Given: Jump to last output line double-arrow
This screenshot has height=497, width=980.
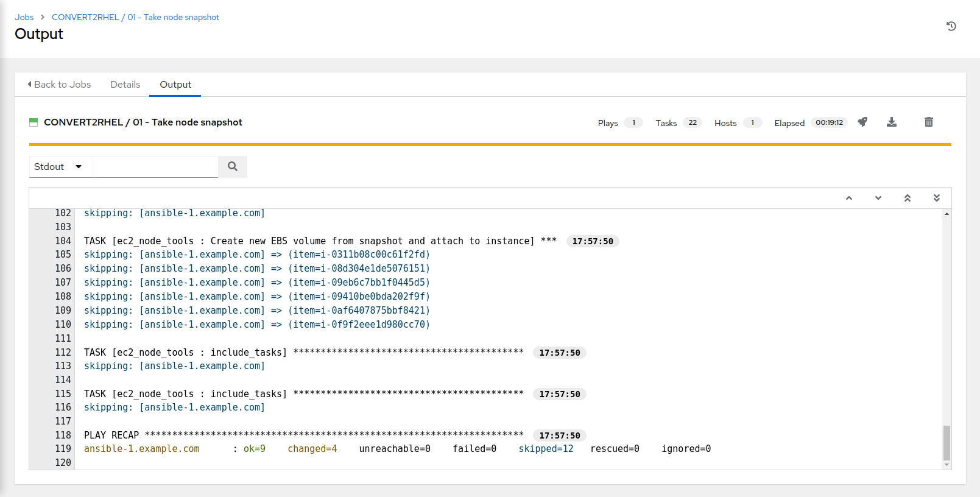Looking at the screenshot, I should coord(937,198).
